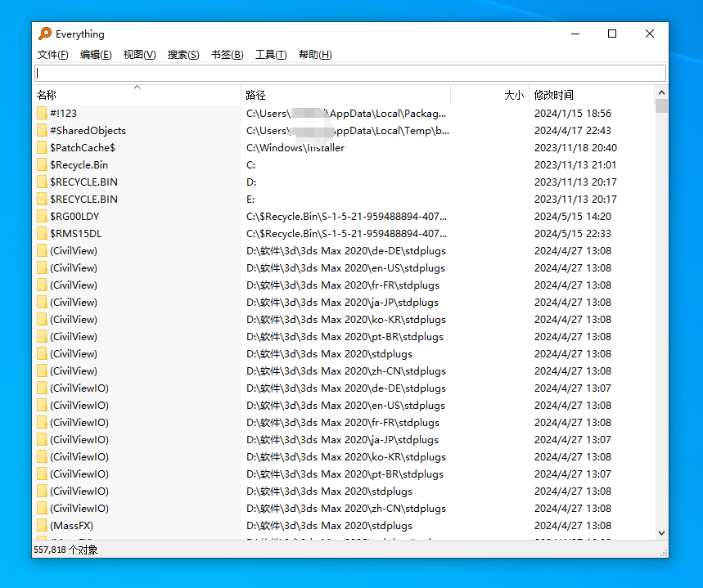Click folder icon of $Recycle.Bin on C:
The image size is (703, 588).
[42, 165]
